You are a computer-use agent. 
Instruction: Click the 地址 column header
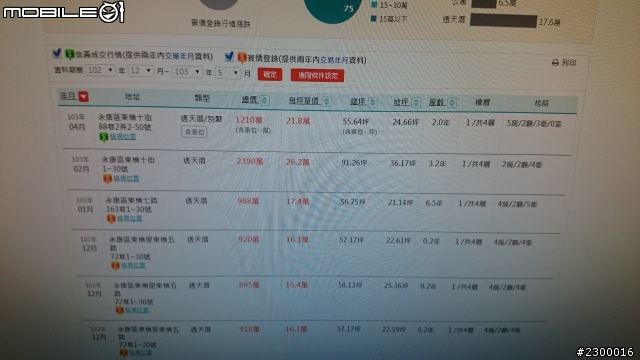(132, 96)
